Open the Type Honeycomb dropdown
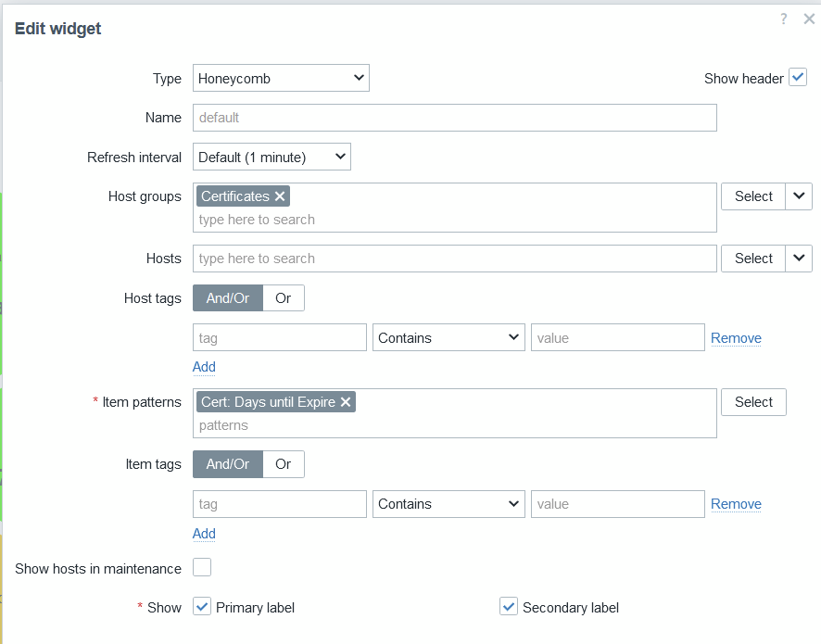 point(281,79)
